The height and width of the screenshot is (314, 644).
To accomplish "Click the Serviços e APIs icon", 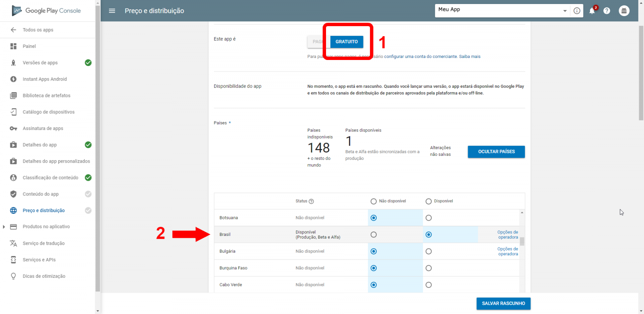I will pos(13,260).
